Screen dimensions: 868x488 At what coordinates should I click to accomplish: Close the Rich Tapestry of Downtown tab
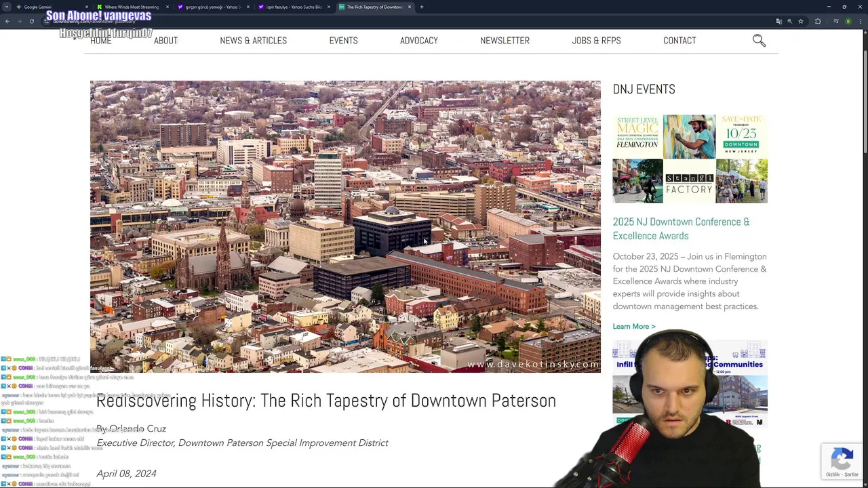pos(410,7)
